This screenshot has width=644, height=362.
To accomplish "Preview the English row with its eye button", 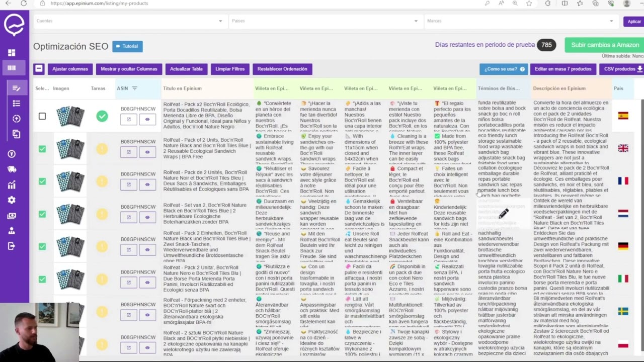I will 147,152.
